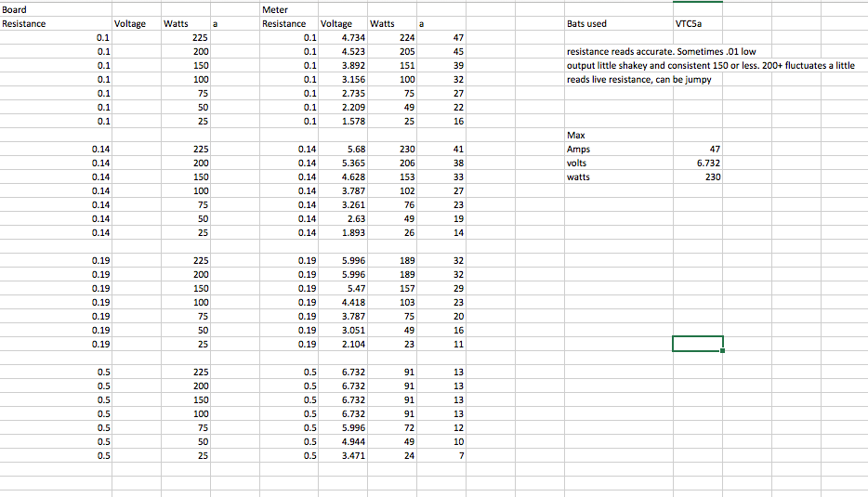The image size is (868, 497).
Task: Click the voltage cell showing 3.471
Action: (x=341, y=456)
